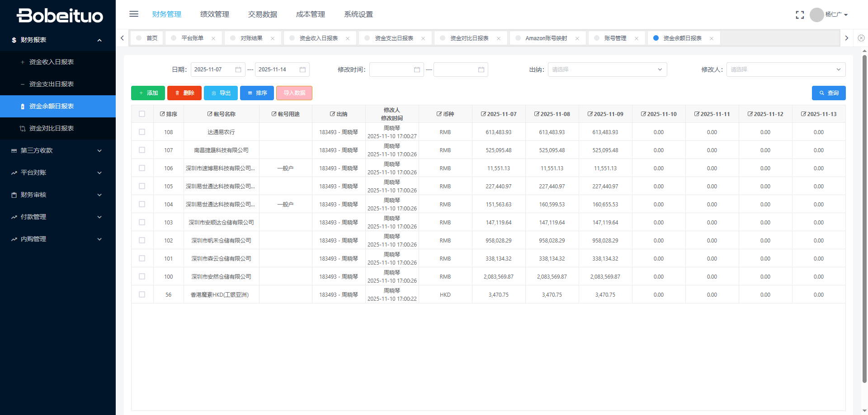
Task: Tick checkbox for row 56 香港魔素HKD
Action: 142,294
